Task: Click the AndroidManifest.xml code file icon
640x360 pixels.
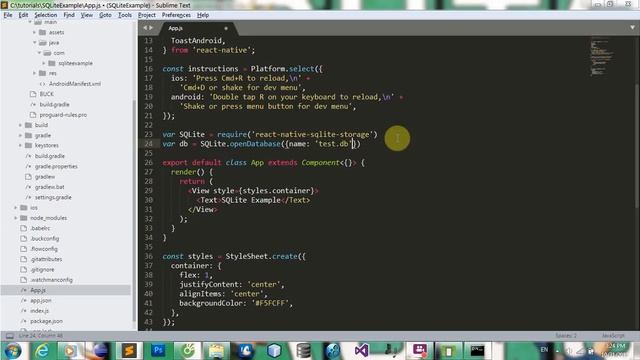Action: click(42, 84)
